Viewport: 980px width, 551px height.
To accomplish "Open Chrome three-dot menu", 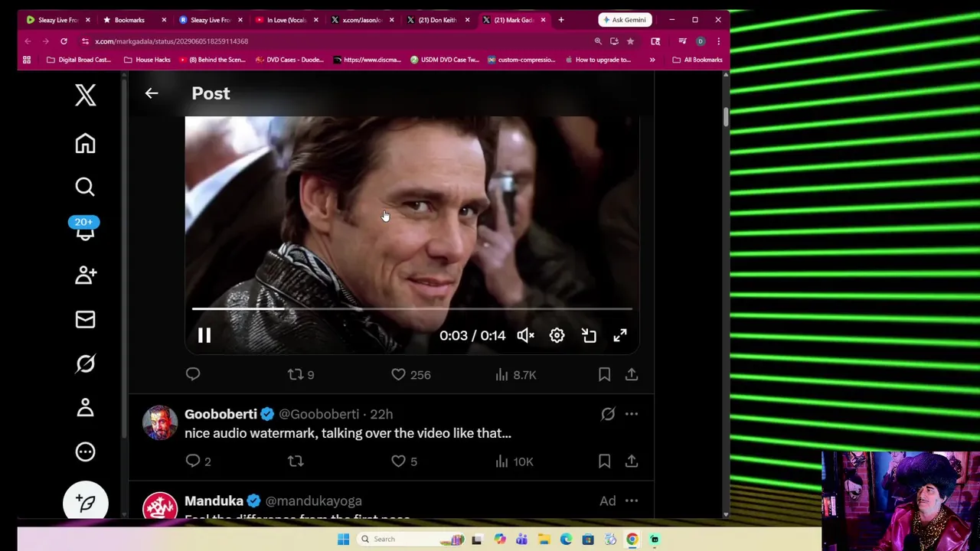I will coord(718,41).
